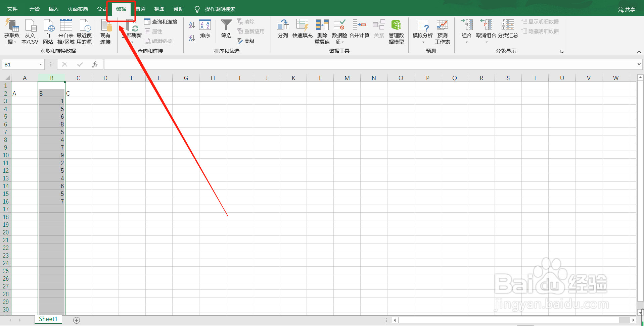Expand the 取消组合 dropdown arrow

487,42
